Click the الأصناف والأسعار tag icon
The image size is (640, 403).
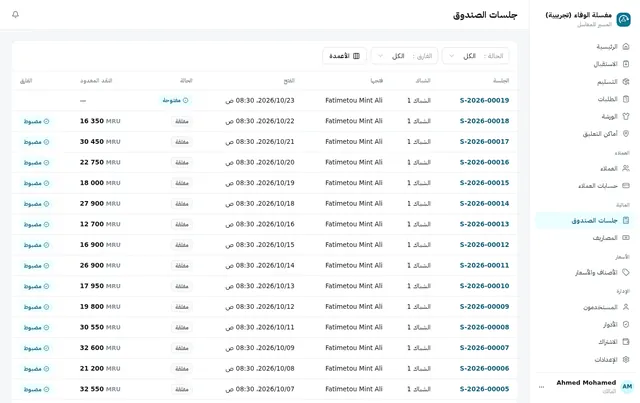click(626, 272)
